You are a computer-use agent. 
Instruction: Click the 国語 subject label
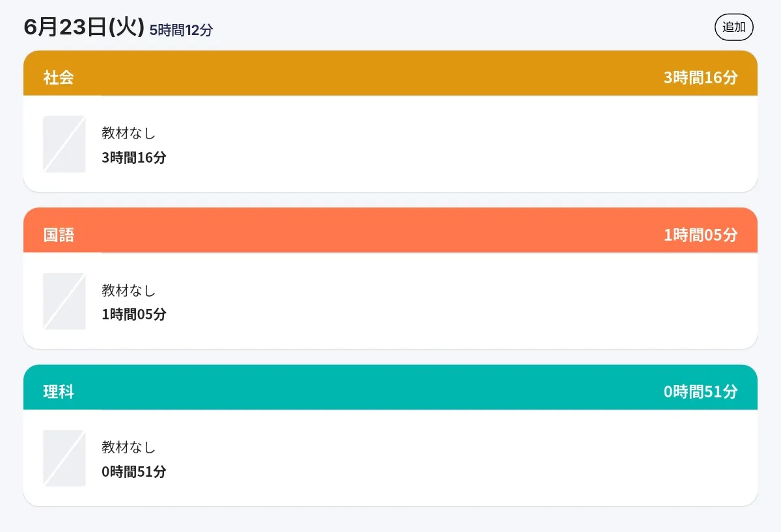(x=59, y=235)
